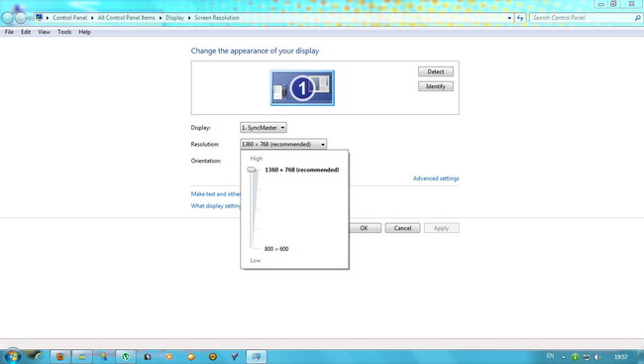Click the green notification tray icon
Image resolution: width=644 pixels, height=364 pixels.
tap(575, 357)
